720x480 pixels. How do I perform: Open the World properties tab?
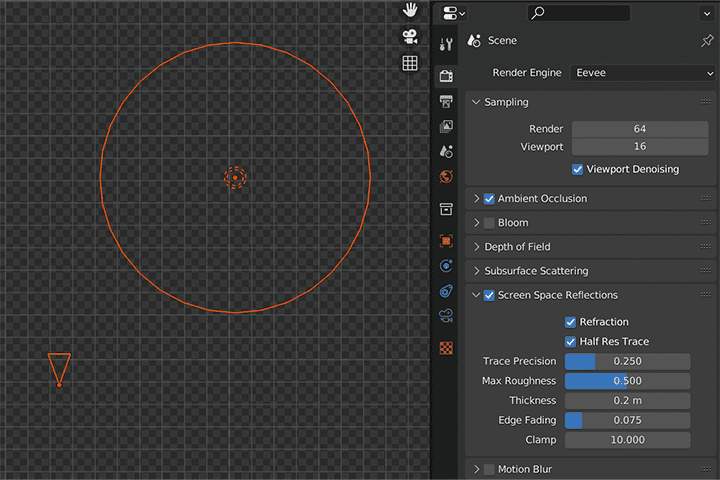(446, 176)
